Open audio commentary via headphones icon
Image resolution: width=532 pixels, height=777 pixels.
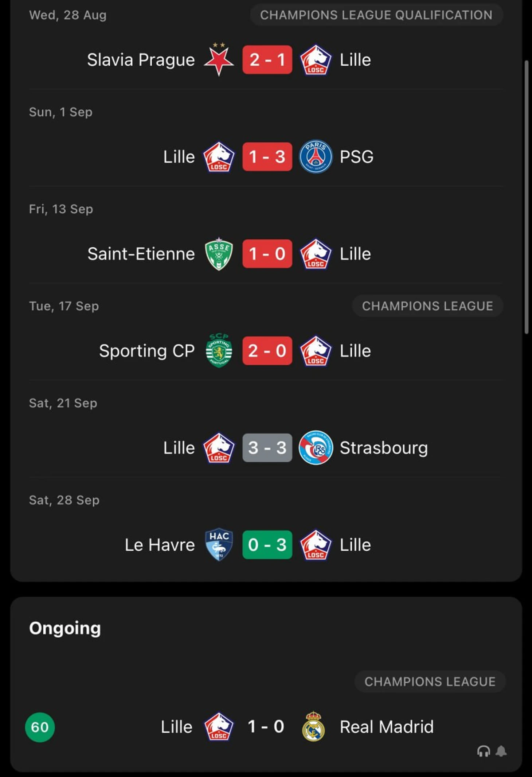tap(484, 751)
